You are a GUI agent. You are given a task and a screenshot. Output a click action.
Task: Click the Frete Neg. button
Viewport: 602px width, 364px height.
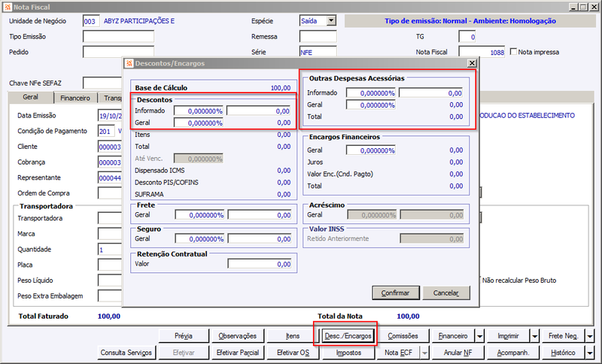point(563,336)
